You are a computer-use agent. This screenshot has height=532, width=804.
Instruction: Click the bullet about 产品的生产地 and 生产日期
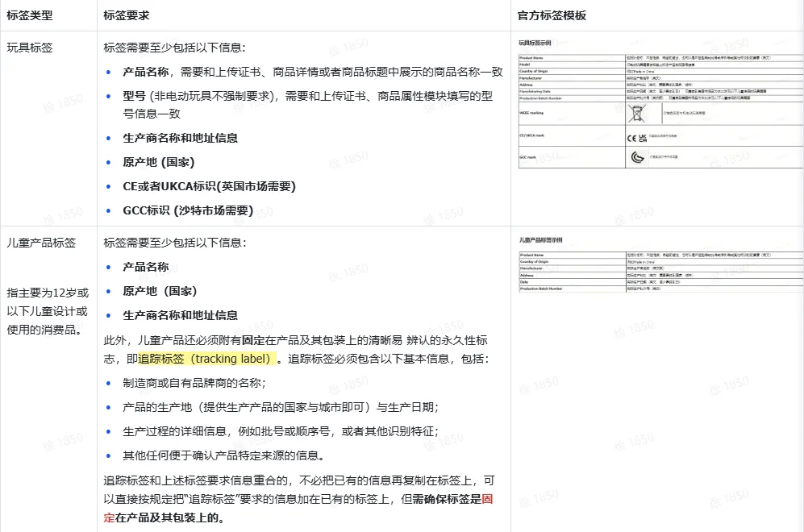tap(281, 407)
